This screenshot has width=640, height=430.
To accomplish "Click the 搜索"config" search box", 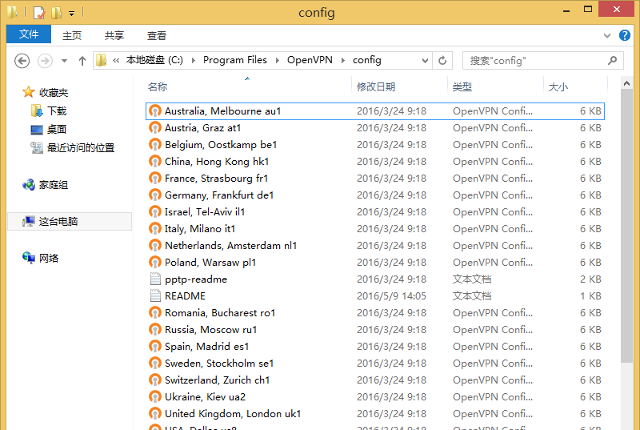I will (x=542, y=61).
